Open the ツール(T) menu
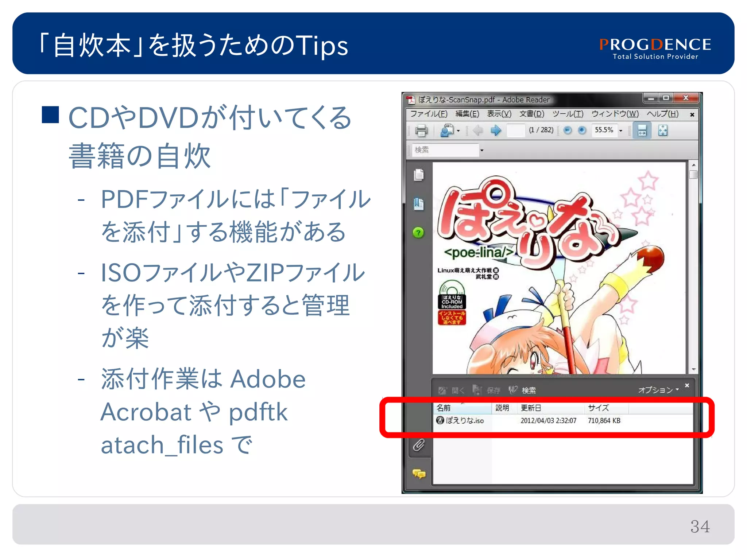Screen dimensions: 747x560 click(568, 114)
